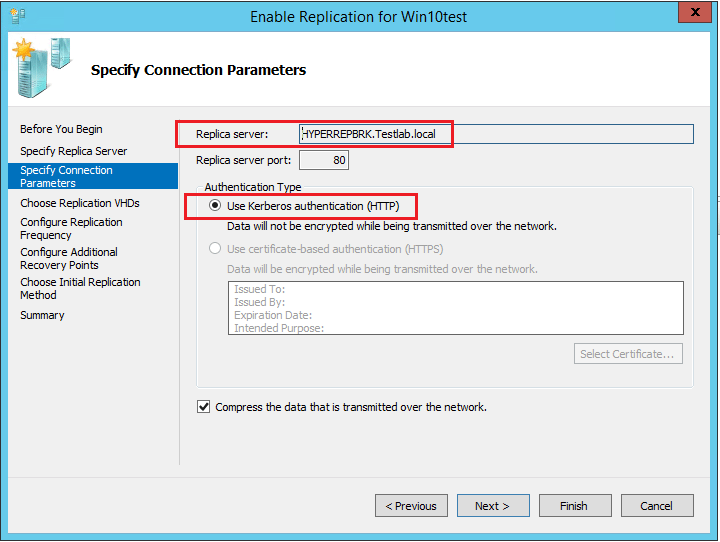Viewport: 720px width, 542px height.
Task: Open Choose Replication VHDs step
Action: point(80,203)
